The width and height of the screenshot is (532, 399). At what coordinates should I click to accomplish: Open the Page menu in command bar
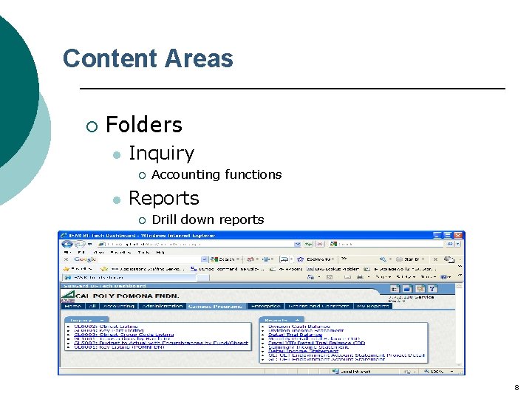pyautogui.click(x=383, y=277)
